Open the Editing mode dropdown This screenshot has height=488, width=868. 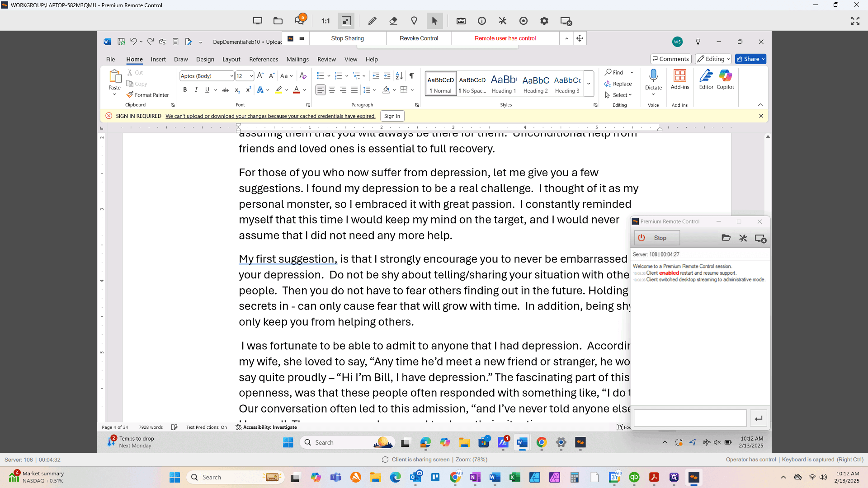click(x=713, y=59)
